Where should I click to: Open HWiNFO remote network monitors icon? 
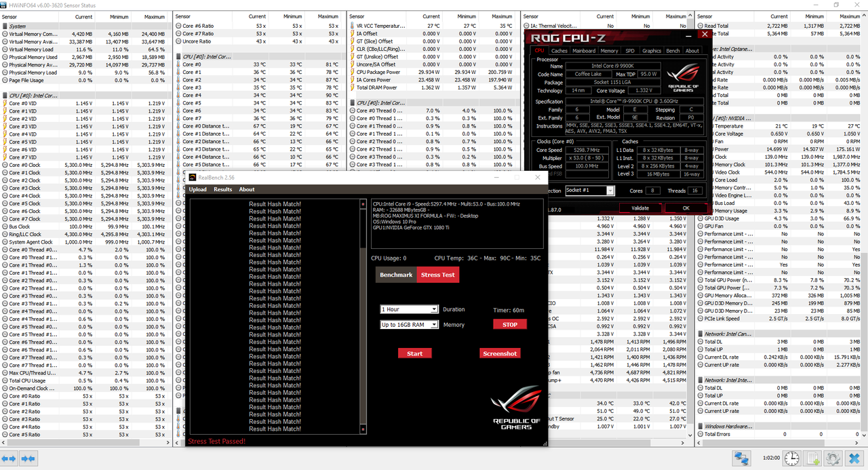742,459
